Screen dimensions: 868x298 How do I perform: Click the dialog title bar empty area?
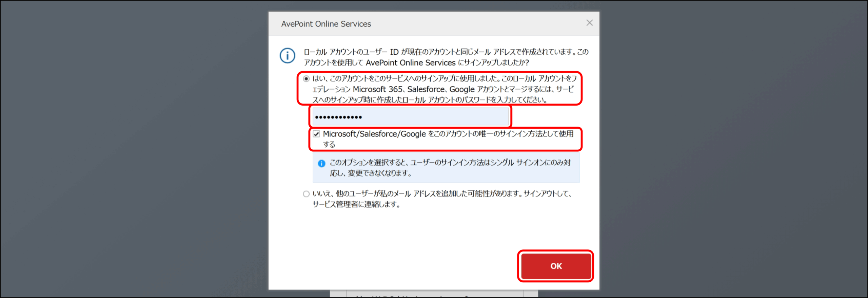click(475, 24)
